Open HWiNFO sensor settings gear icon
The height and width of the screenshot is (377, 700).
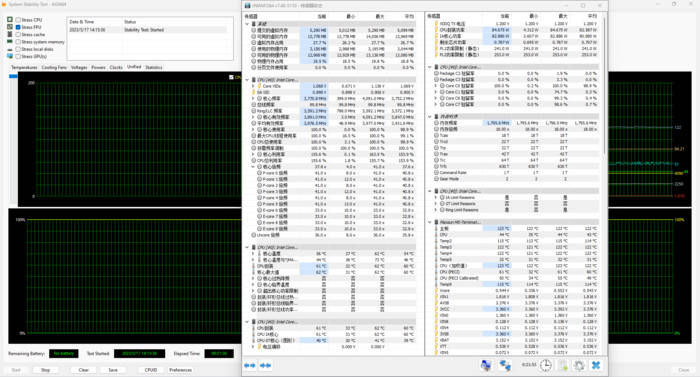tap(579, 365)
